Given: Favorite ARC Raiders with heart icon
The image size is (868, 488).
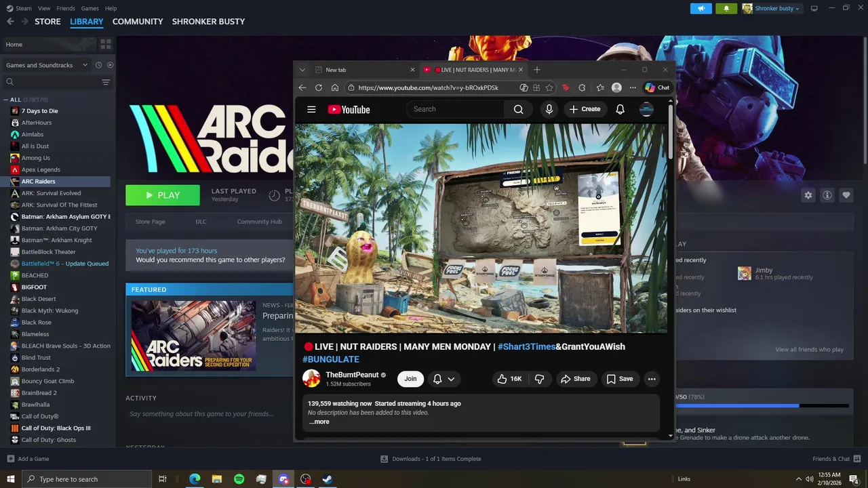Looking at the screenshot, I should click(x=846, y=195).
